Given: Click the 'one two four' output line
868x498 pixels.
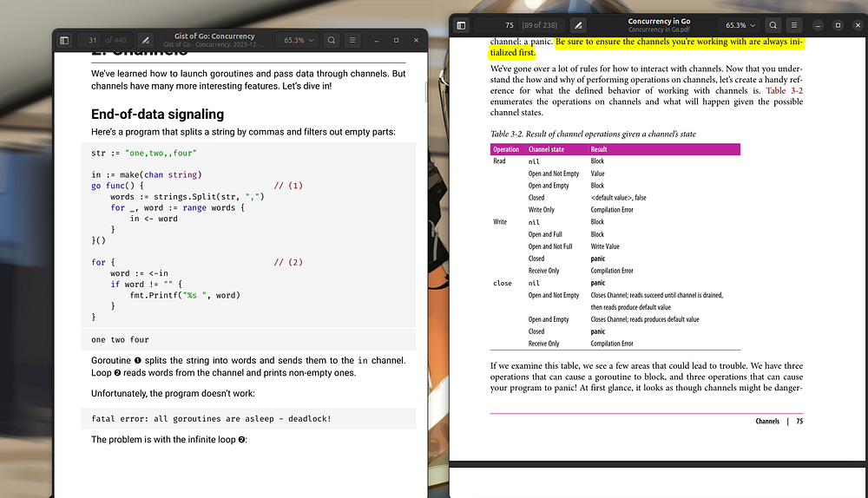Looking at the screenshot, I should click(x=120, y=340).
